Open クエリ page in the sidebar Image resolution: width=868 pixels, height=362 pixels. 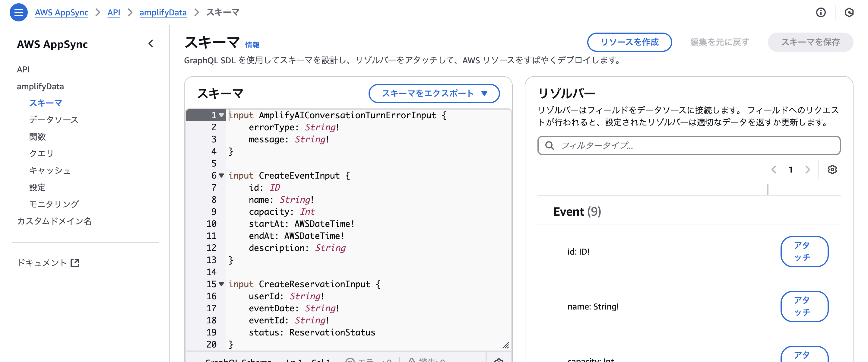[41, 153]
